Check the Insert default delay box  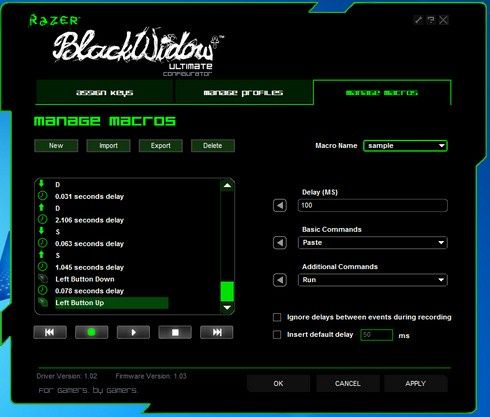click(277, 334)
